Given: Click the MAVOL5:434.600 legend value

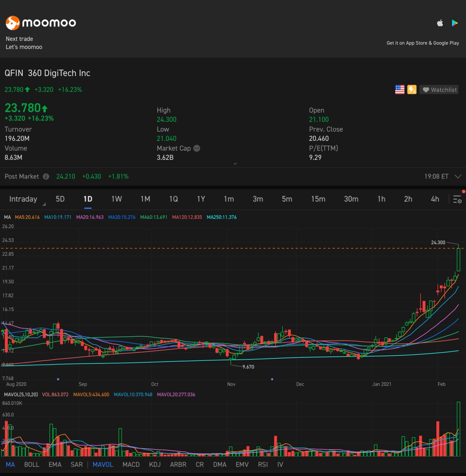Looking at the screenshot, I should coord(91,394).
